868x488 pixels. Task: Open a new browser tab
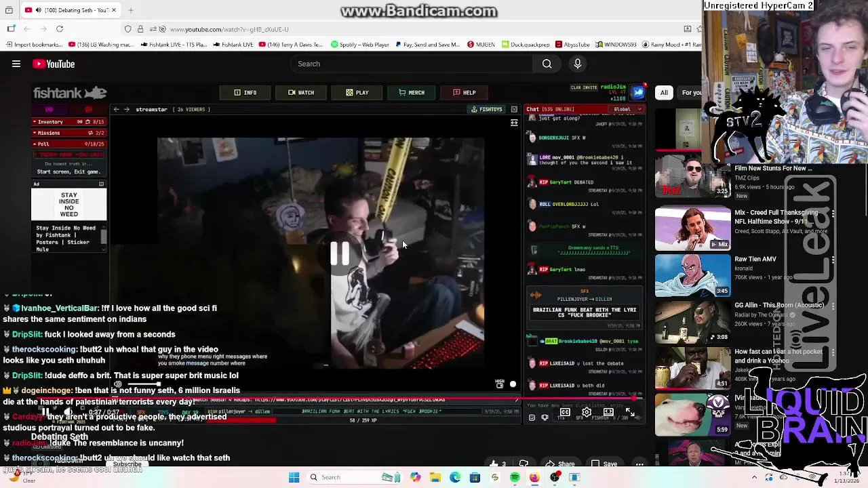coord(131,10)
